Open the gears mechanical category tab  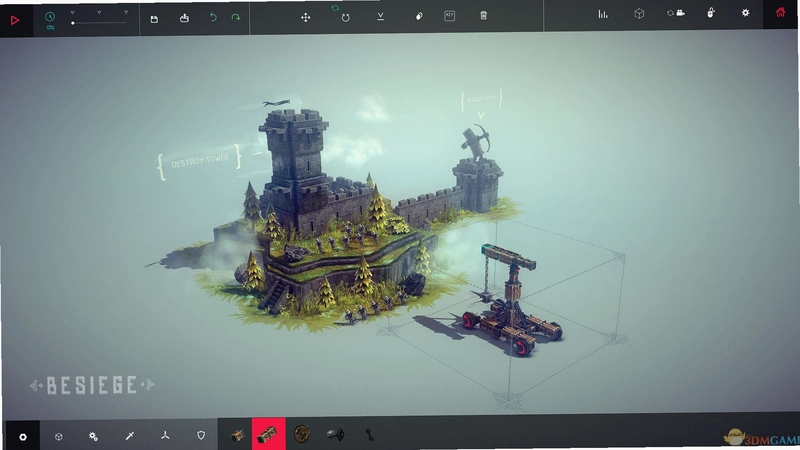coord(93,436)
